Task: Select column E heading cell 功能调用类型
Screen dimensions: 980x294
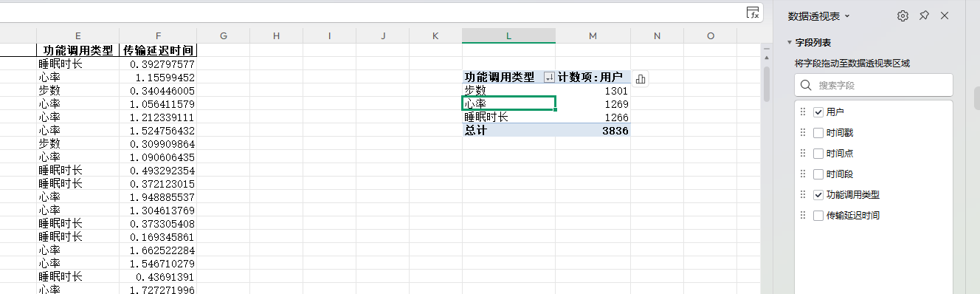Action: click(77, 50)
